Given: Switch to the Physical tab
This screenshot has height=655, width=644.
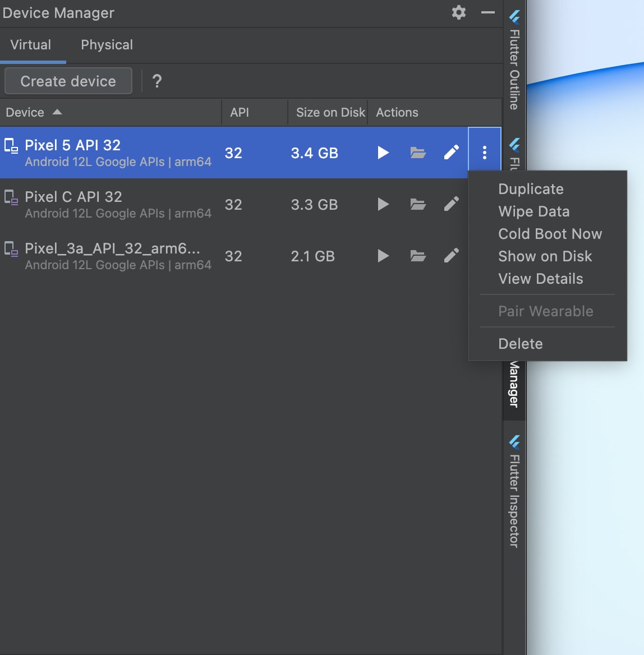Looking at the screenshot, I should (x=107, y=45).
